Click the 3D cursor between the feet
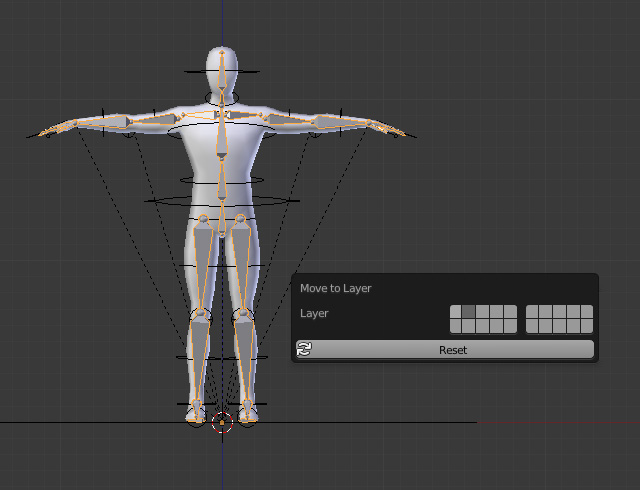The width and height of the screenshot is (640, 490). point(222,423)
